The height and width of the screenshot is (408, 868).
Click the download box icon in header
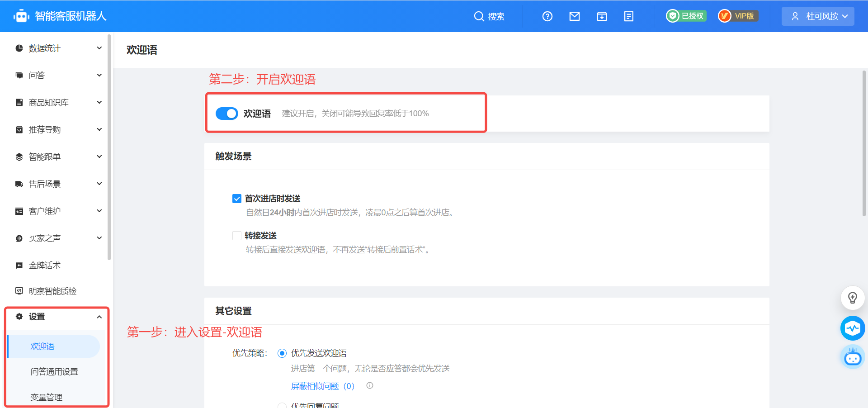(602, 16)
